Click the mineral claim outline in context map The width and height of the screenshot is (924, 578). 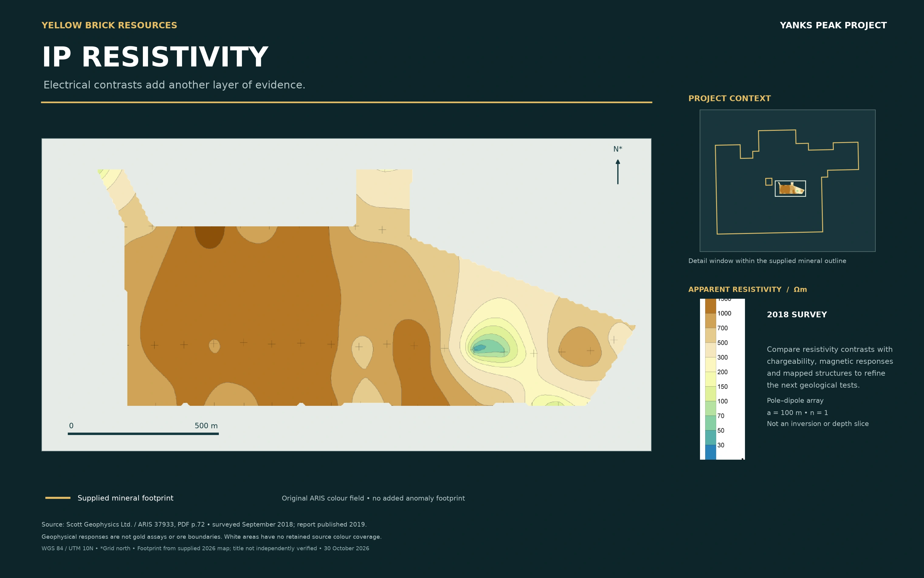[x=787, y=182]
